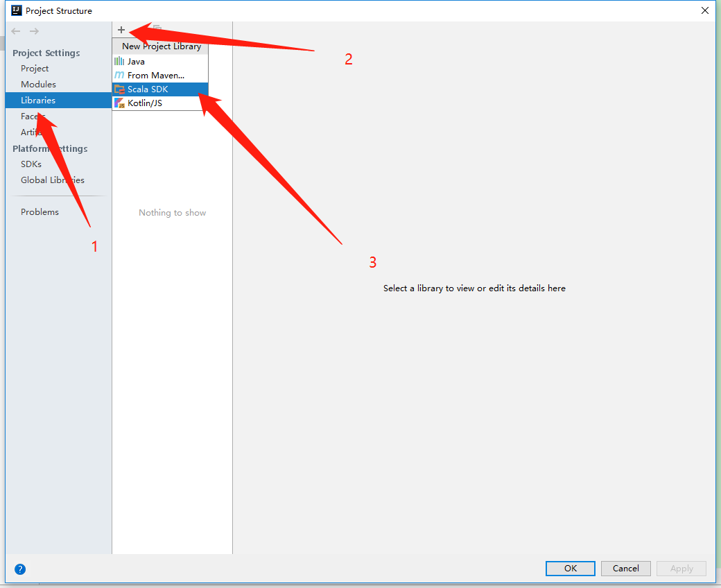Click the back navigation arrow
Viewport: 721px width, 588px height.
click(x=16, y=31)
